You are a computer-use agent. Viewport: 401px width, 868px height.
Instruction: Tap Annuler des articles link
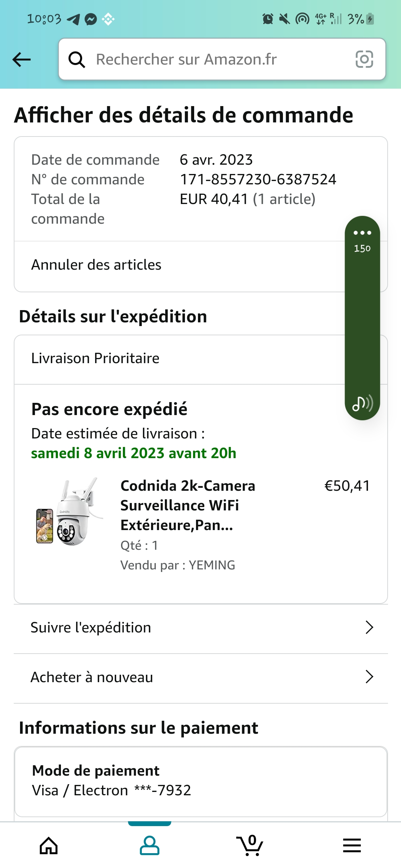(96, 265)
